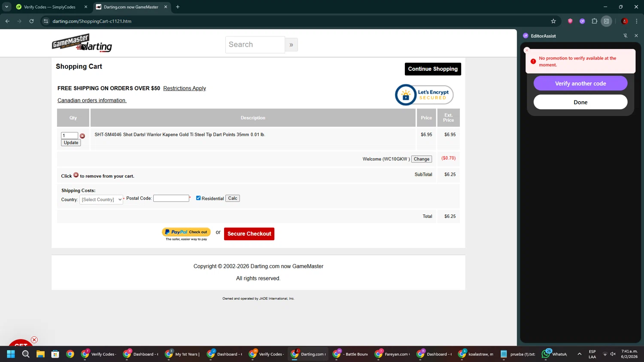Open the Country select dropdown
Viewport: 644px width, 362px height.
point(101,199)
